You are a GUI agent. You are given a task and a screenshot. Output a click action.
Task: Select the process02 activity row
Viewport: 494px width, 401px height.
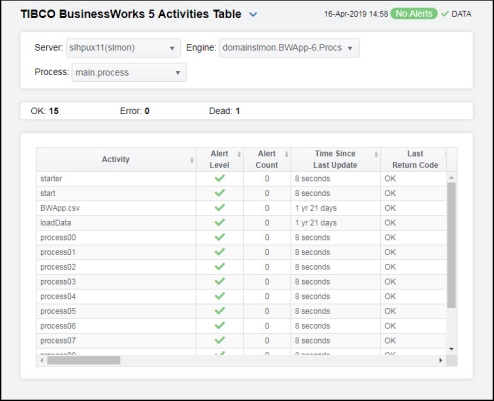(241, 267)
